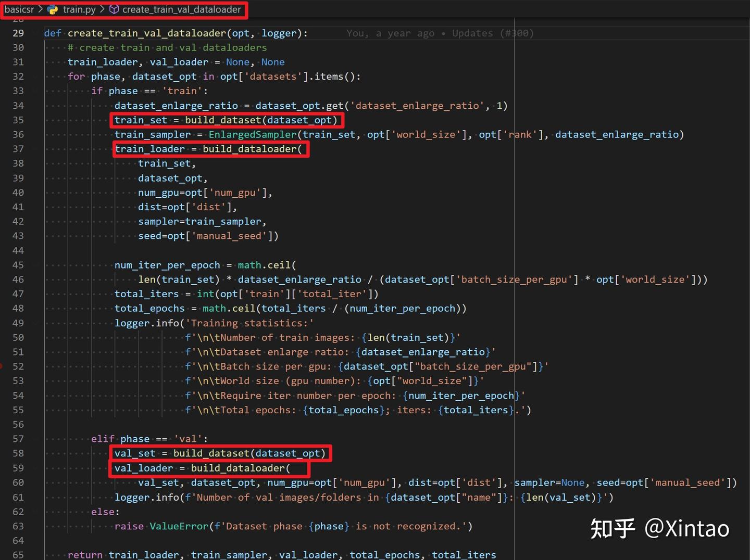This screenshot has width=750, height=560.
Task: Click the "Require iter number per epoch" f-string
Action: pos(355,396)
